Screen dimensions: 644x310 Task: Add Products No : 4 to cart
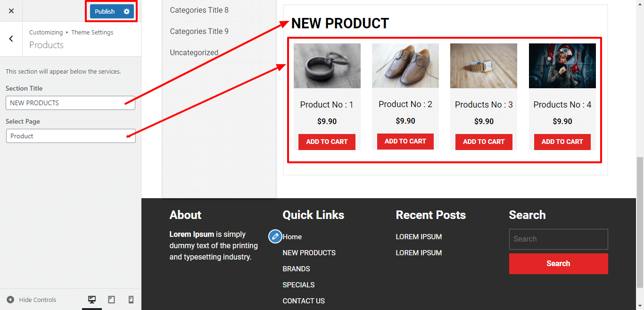[562, 142]
